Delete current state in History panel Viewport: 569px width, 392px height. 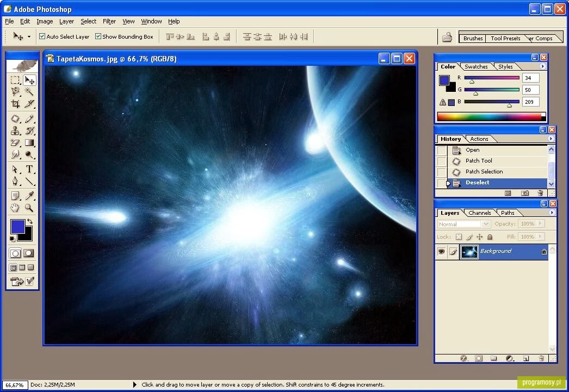point(540,193)
